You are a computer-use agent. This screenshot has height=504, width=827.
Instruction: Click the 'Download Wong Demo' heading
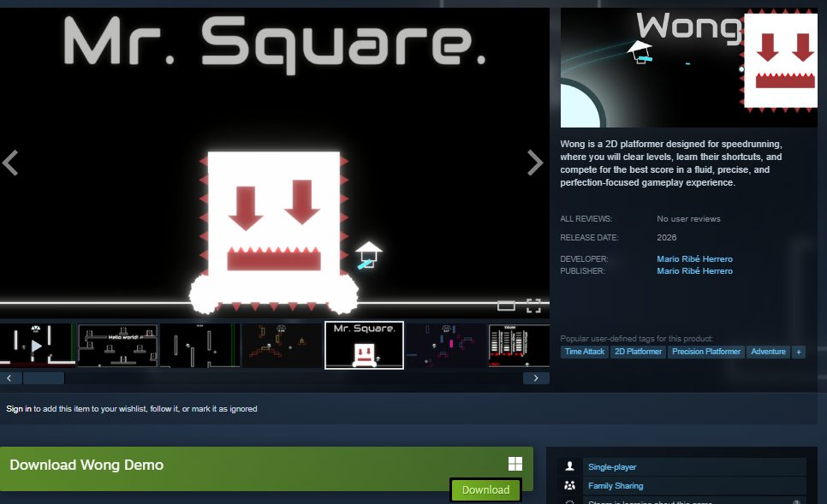86,465
